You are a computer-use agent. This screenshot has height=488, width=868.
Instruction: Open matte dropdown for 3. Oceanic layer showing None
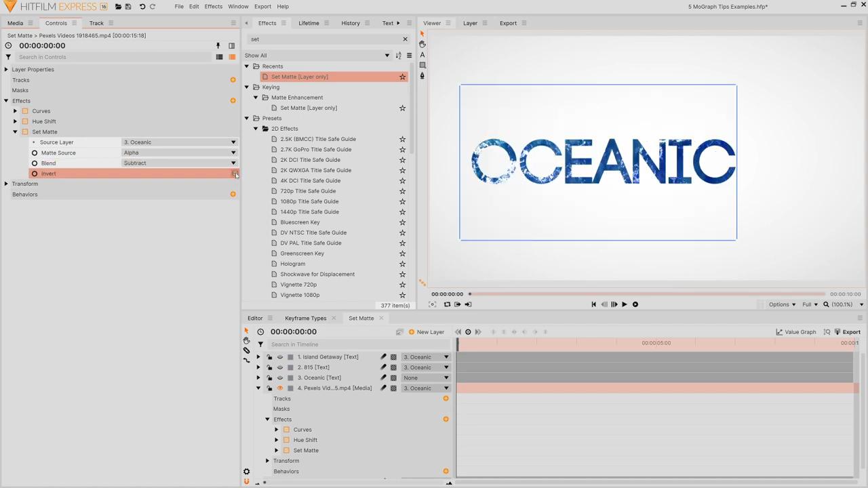point(426,378)
